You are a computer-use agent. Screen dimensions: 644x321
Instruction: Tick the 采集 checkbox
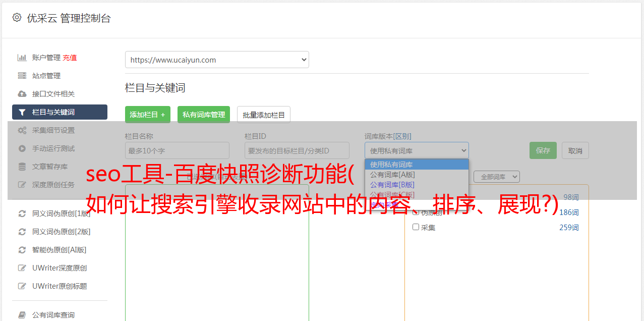tap(416, 227)
